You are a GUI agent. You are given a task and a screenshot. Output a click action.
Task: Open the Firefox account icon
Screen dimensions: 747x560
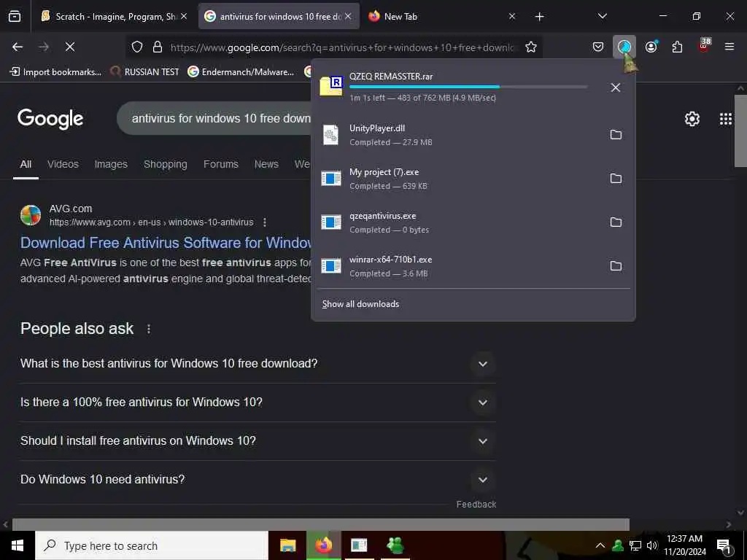[651, 47]
